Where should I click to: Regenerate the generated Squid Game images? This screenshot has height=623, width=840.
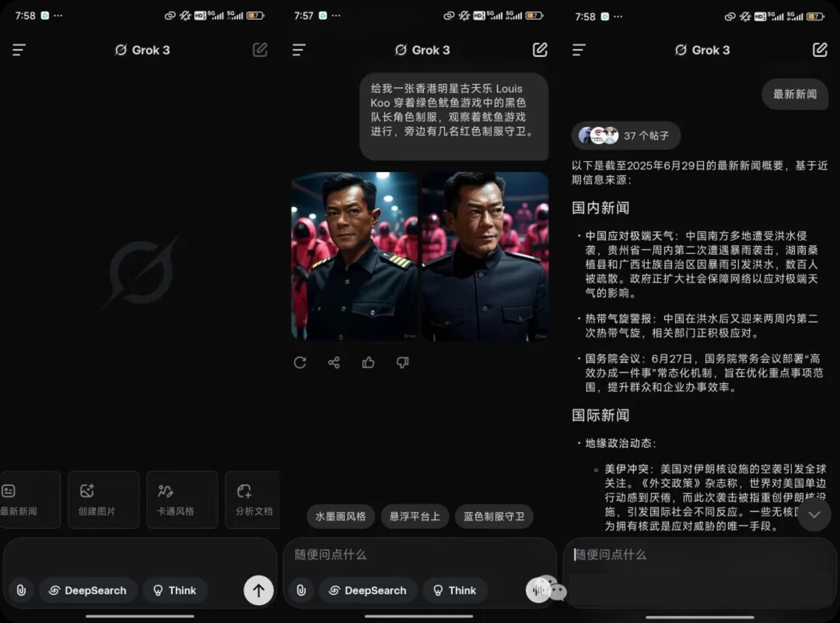tap(300, 363)
